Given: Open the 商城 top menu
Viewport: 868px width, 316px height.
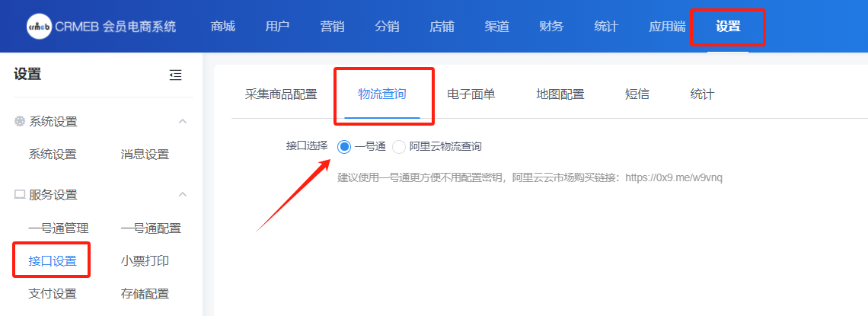Looking at the screenshot, I should pyautogui.click(x=222, y=27).
